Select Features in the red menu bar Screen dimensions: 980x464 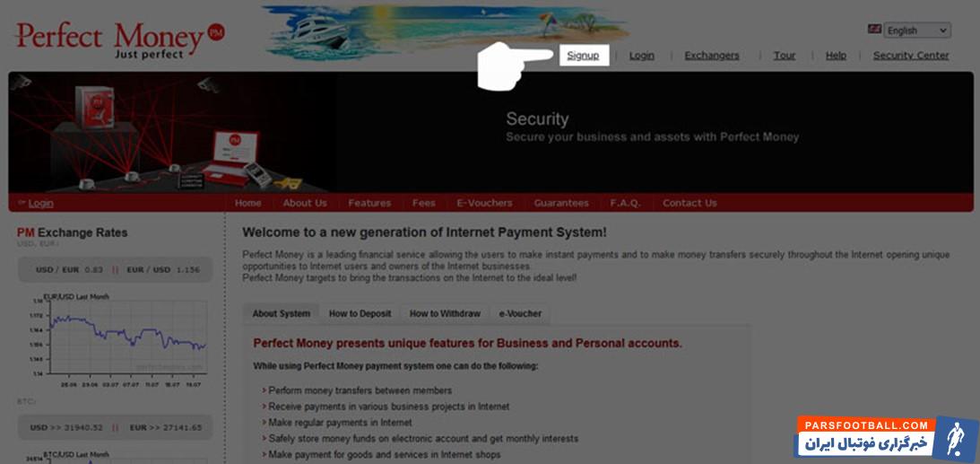(x=369, y=203)
